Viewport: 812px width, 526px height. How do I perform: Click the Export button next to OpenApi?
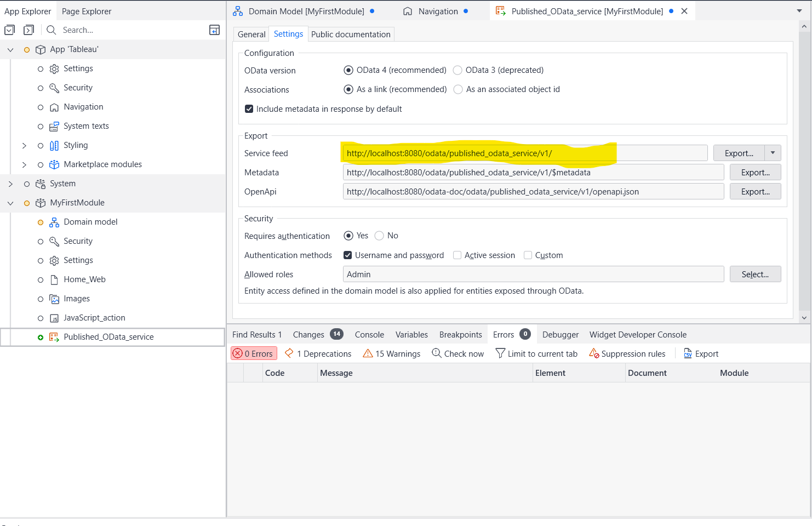[755, 191]
